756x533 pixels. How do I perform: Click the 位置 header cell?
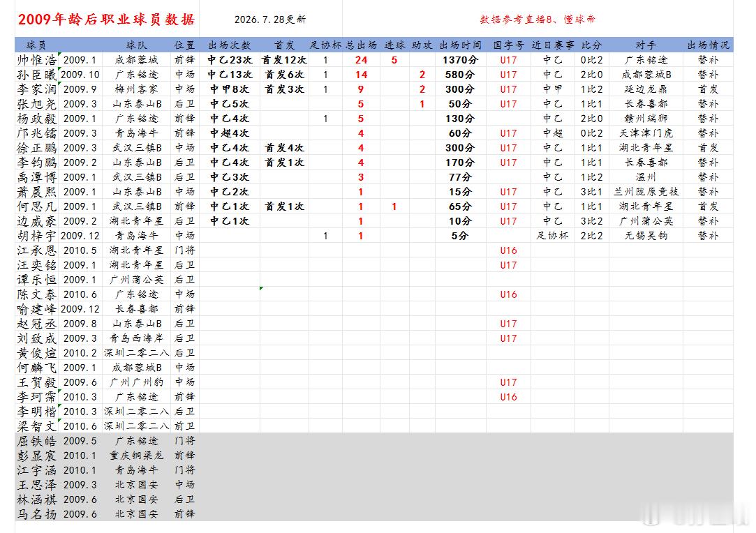click(x=185, y=45)
